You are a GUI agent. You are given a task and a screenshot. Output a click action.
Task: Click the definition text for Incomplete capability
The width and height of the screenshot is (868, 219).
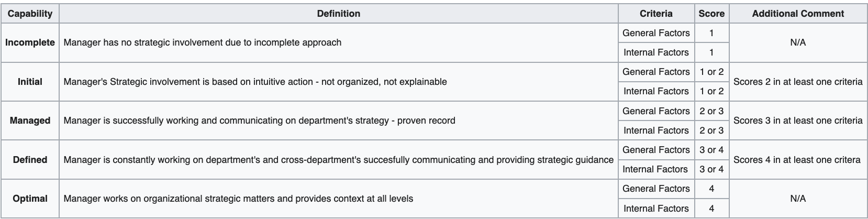(202, 42)
